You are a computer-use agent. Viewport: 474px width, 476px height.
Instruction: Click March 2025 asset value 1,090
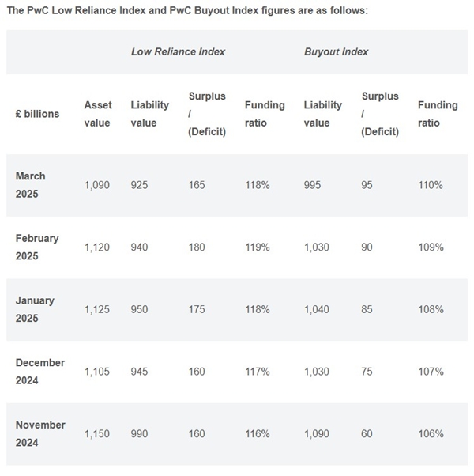[97, 185]
